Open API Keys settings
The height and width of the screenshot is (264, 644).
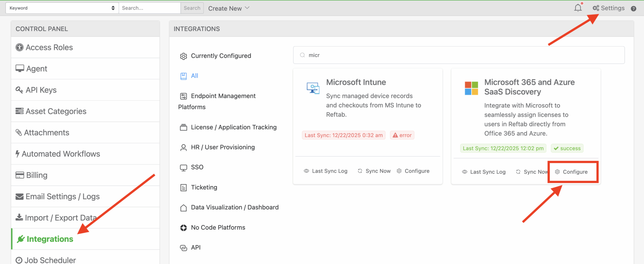(85, 90)
